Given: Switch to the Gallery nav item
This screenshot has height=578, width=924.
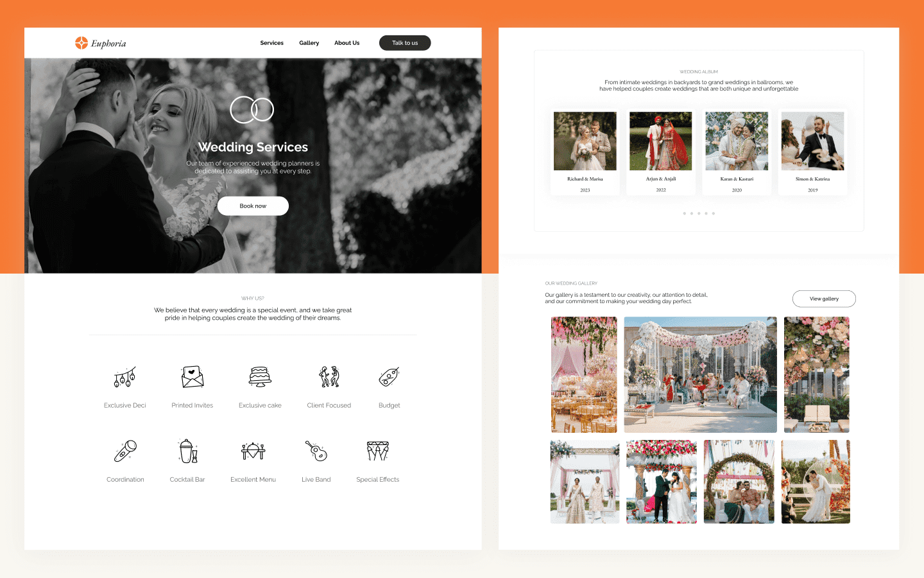Looking at the screenshot, I should (x=309, y=43).
